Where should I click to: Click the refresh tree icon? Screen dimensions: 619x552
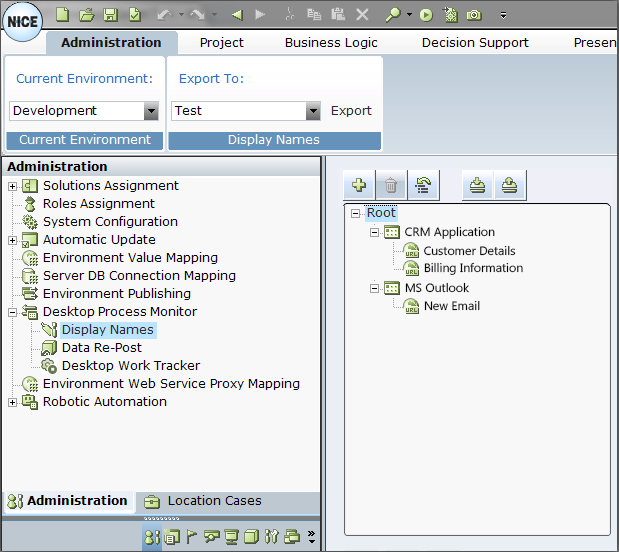click(423, 185)
